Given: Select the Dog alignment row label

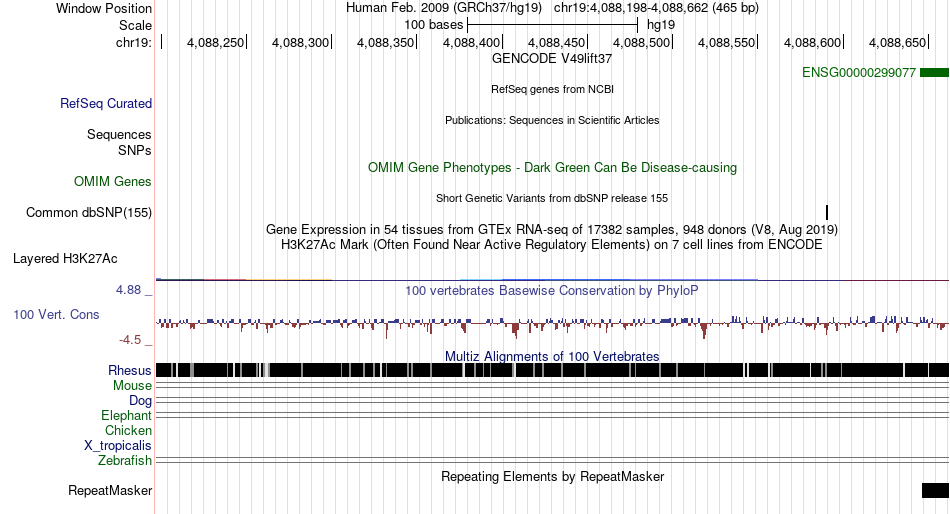Looking at the screenshot, I should pos(140,401).
